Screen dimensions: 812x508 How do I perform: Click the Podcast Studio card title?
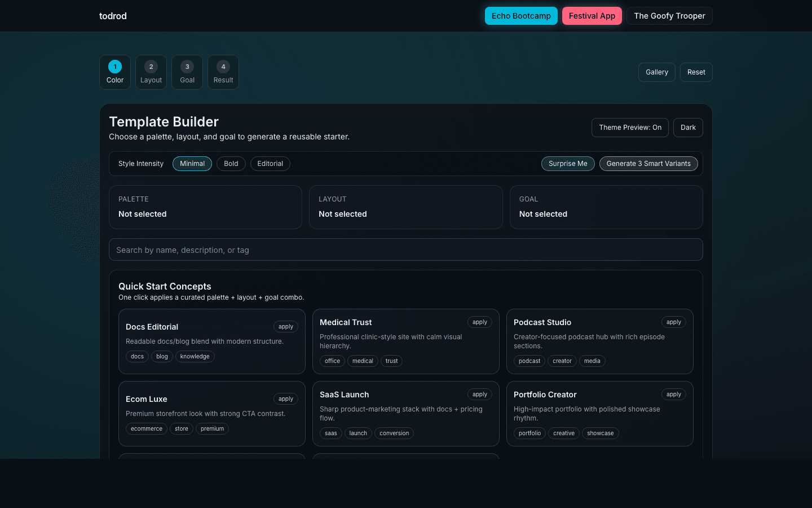click(x=542, y=322)
